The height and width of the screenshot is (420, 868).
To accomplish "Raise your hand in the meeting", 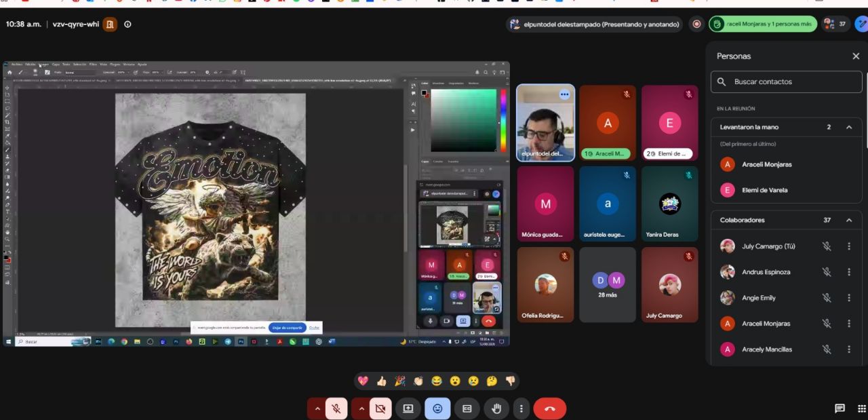I will pos(496,408).
